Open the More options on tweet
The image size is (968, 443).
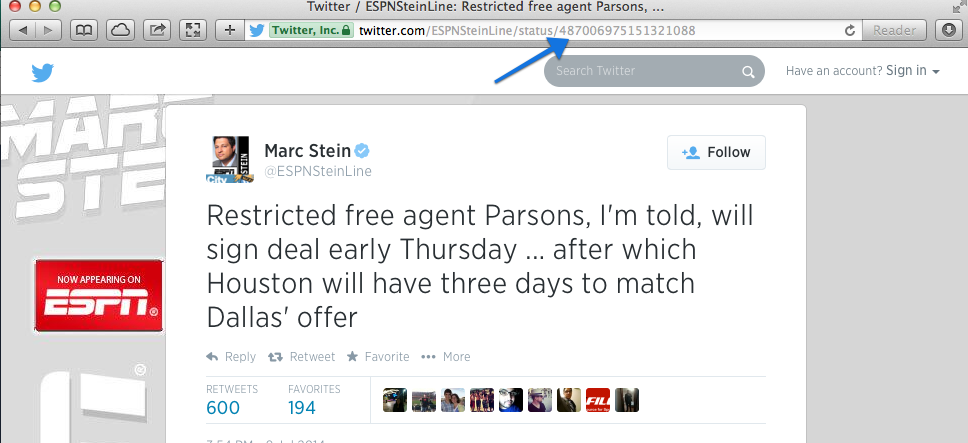click(x=445, y=357)
